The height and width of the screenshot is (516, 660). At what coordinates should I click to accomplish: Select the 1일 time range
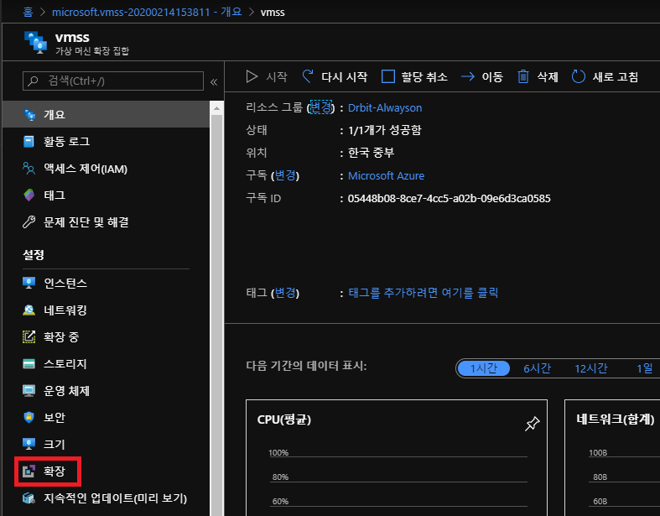(x=644, y=369)
